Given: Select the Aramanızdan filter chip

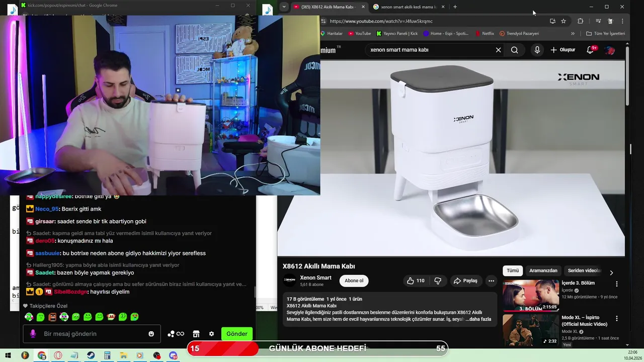Looking at the screenshot, I should coord(543,270).
